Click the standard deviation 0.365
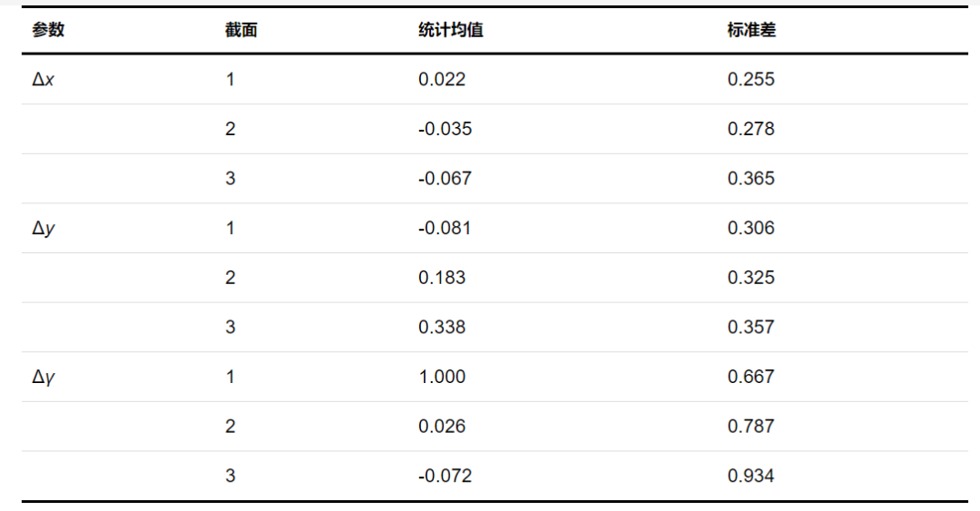Viewport: 980px width, 511px height. (x=751, y=178)
